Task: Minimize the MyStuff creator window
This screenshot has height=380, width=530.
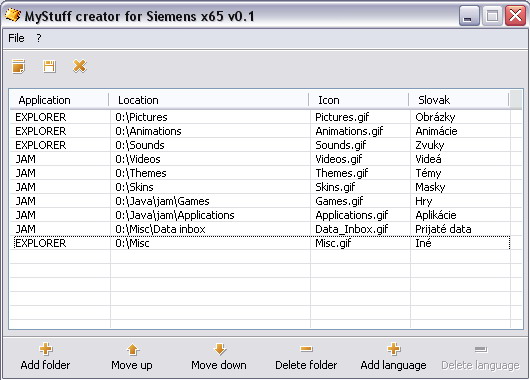Action: 469,16
